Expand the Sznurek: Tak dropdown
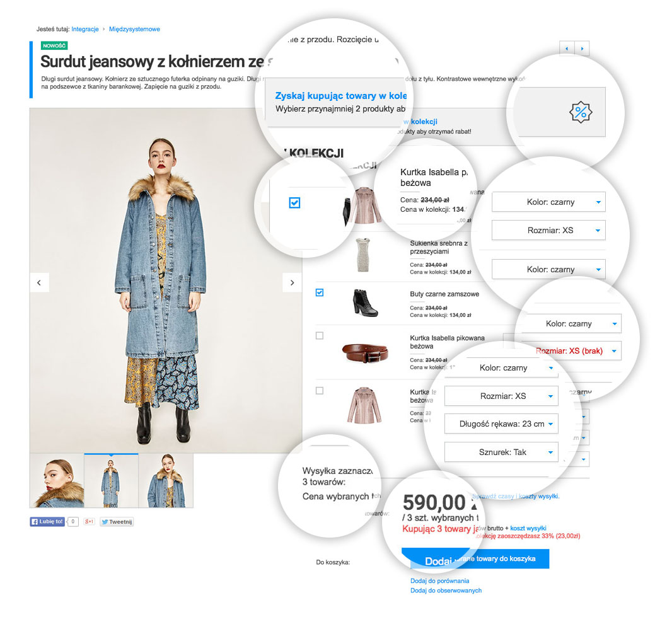Viewport: 672px width, 629px height. [501, 452]
